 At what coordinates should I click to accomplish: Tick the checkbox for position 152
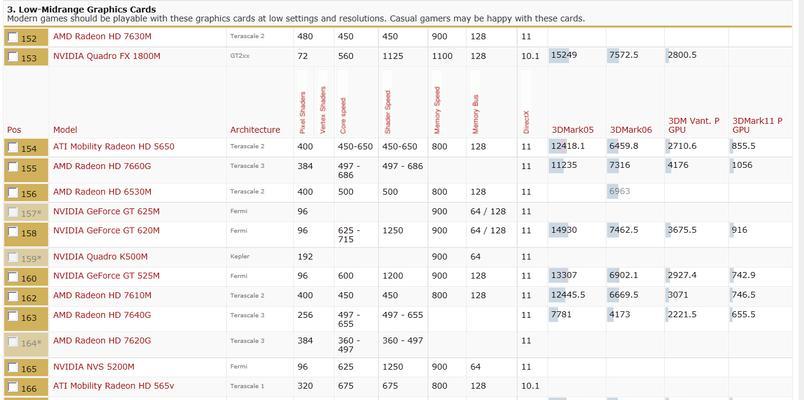(13, 37)
